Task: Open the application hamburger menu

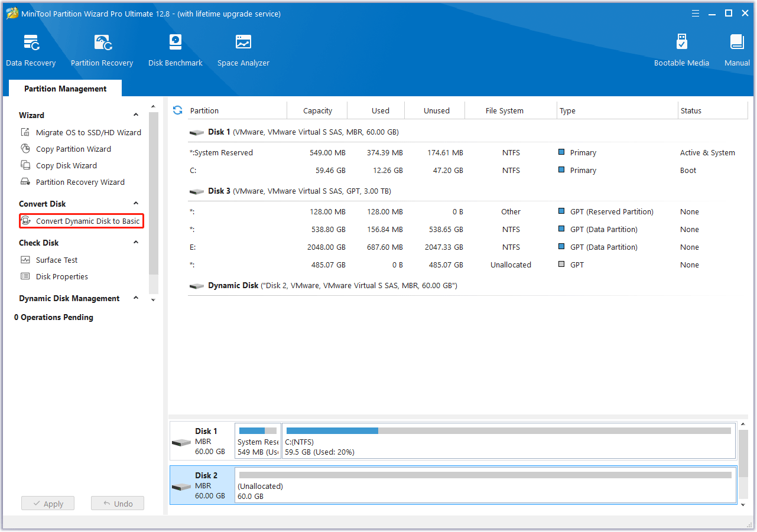Action: coord(695,13)
